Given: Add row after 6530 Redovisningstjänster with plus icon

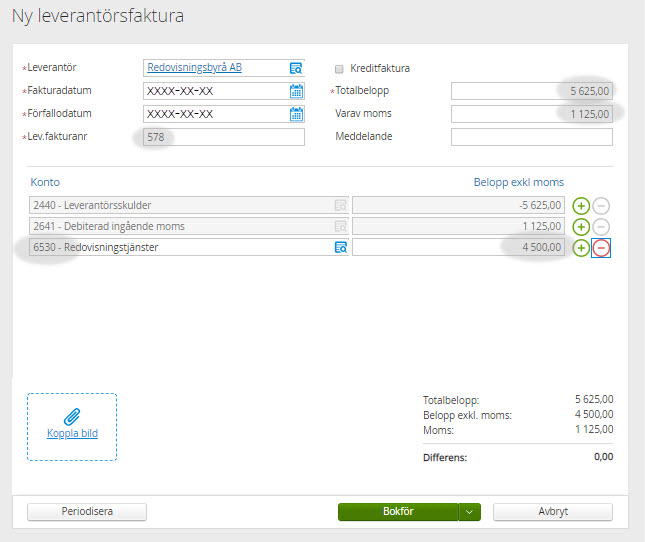Looking at the screenshot, I should click(581, 248).
